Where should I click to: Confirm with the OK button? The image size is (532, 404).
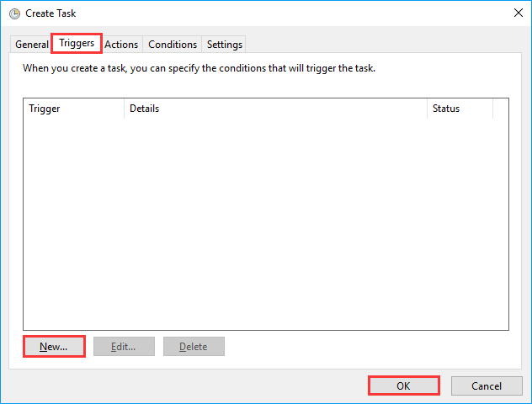coord(404,385)
